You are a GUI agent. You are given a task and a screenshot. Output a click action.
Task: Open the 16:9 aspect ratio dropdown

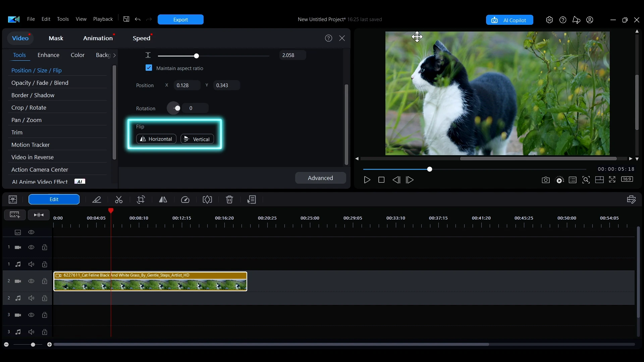coord(627,179)
